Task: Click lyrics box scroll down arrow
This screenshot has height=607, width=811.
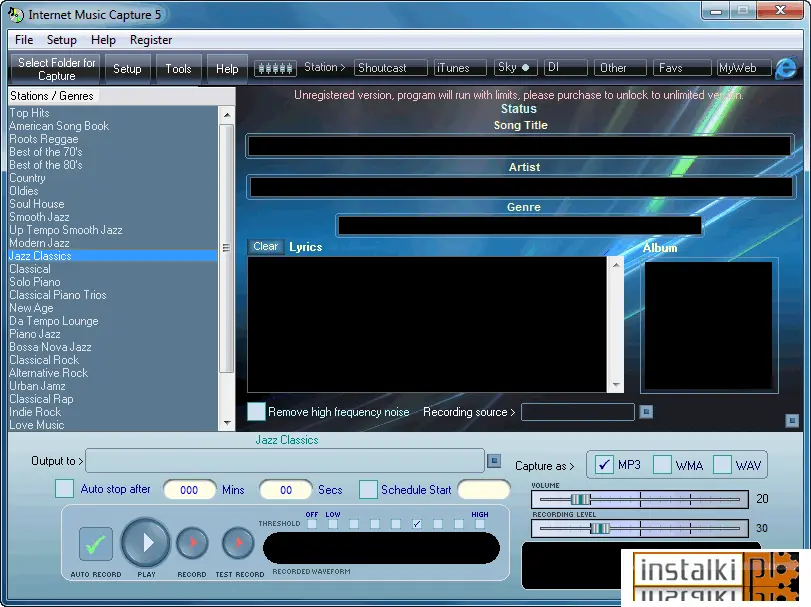Action: coord(615,384)
